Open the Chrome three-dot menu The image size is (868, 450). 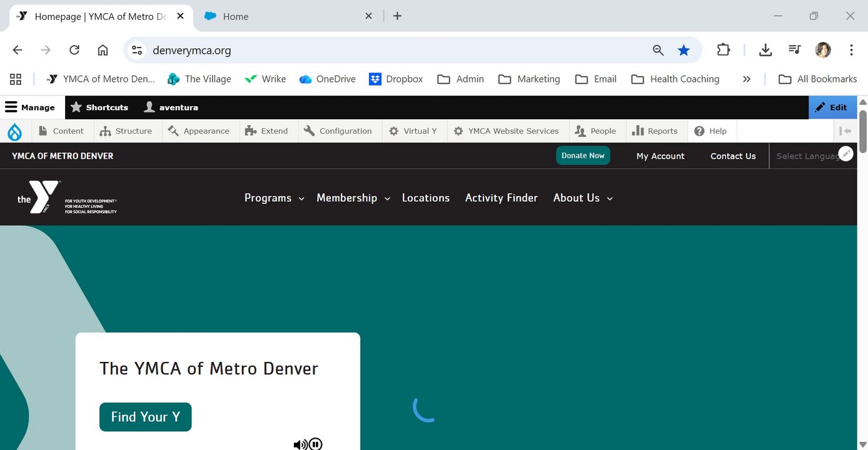pyautogui.click(x=851, y=50)
